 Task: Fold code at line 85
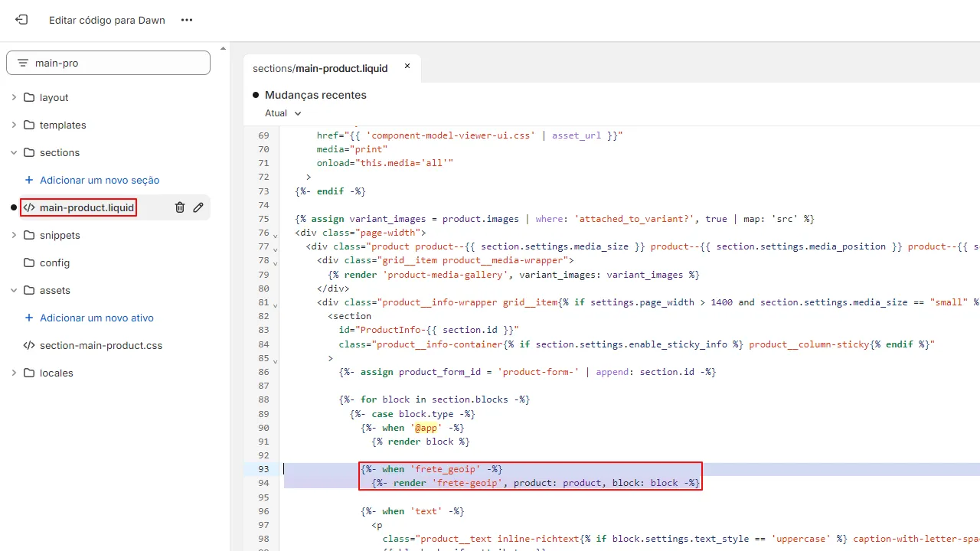pyautogui.click(x=274, y=360)
